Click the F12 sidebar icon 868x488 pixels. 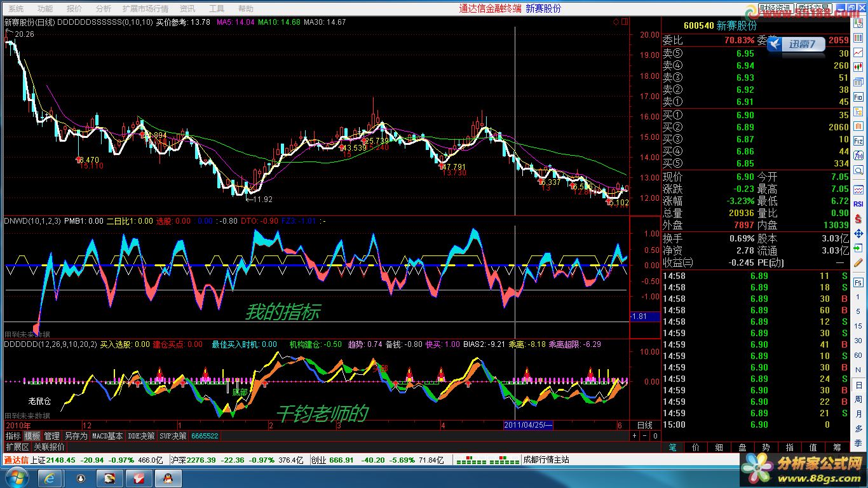(x=858, y=141)
